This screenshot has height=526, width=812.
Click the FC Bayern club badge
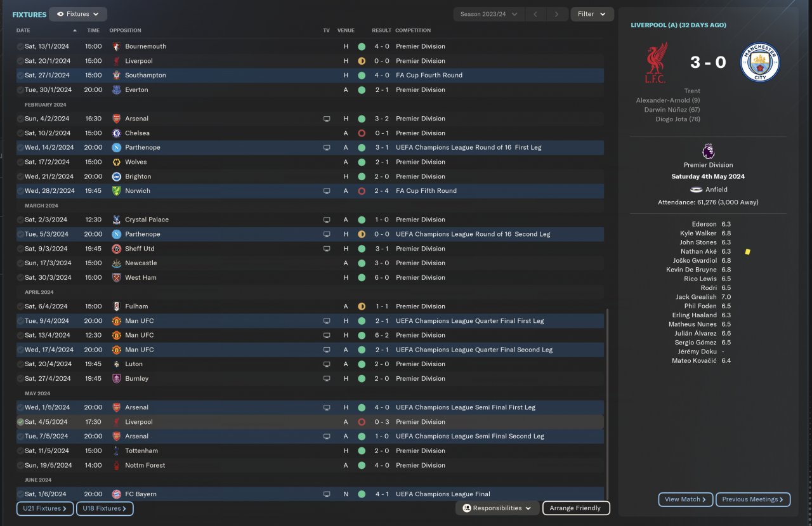coord(116,494)
